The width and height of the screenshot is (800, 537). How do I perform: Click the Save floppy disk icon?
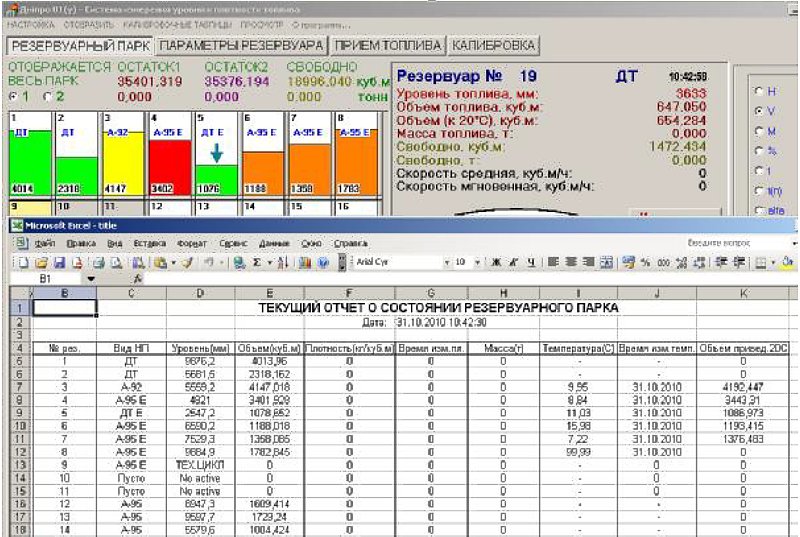point(59,263)
